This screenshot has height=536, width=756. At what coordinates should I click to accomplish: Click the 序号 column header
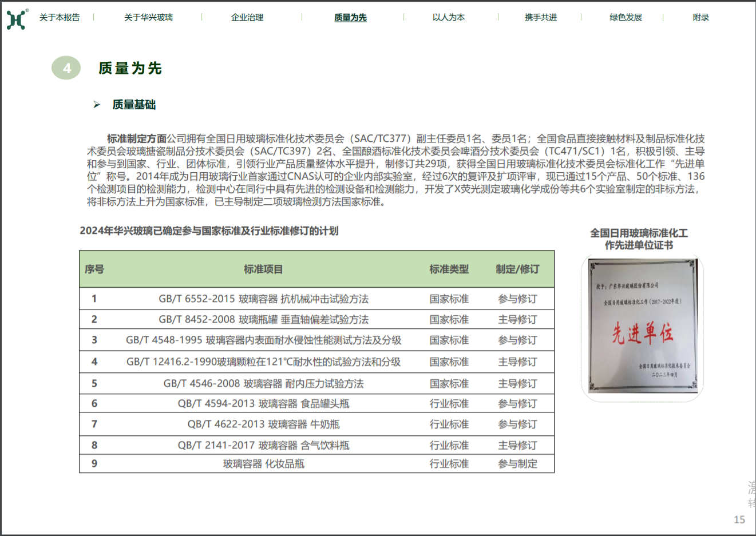[x=94, y=269]
